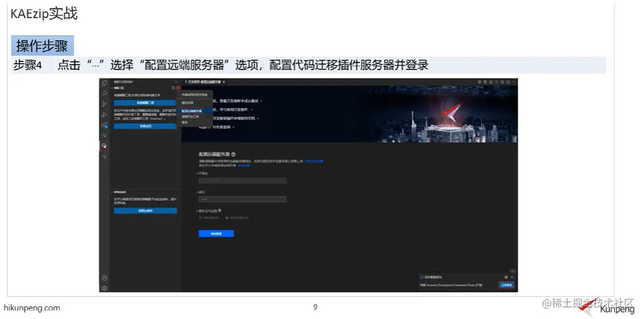Viewport: 644px width, 319px height.
Task: Click the hikunpeng.com footer text
Action: 32,308
